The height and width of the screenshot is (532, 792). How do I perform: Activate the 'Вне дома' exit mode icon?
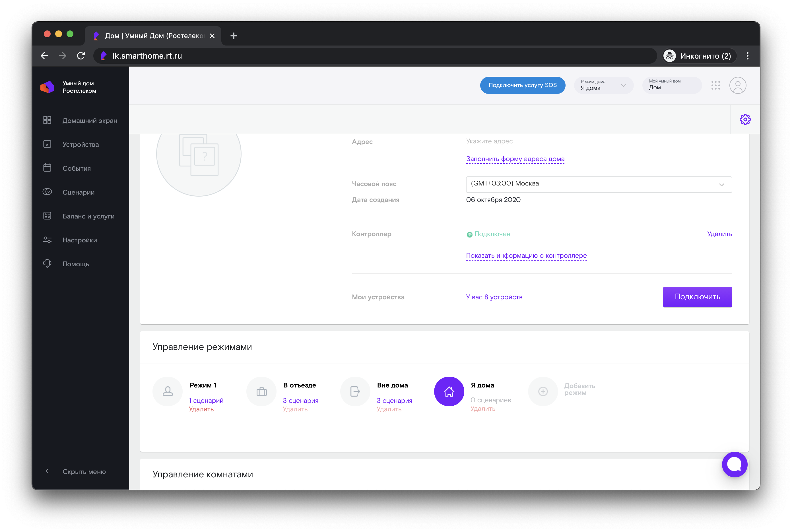pos(355,391)
